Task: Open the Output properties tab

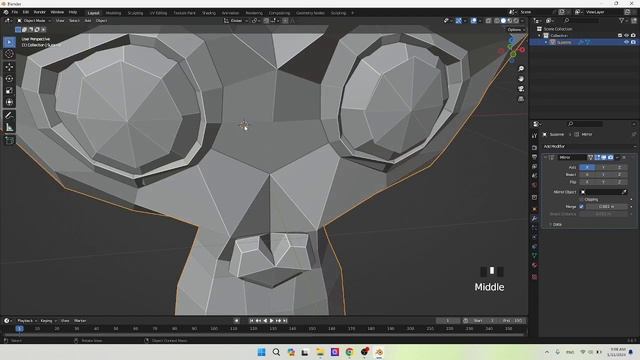Action: (x=534, y=157)
